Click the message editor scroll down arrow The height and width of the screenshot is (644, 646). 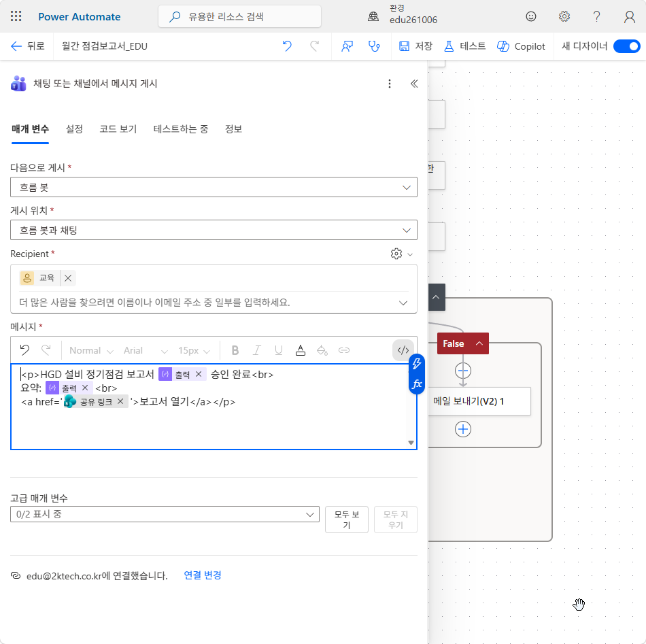point(411,443)
